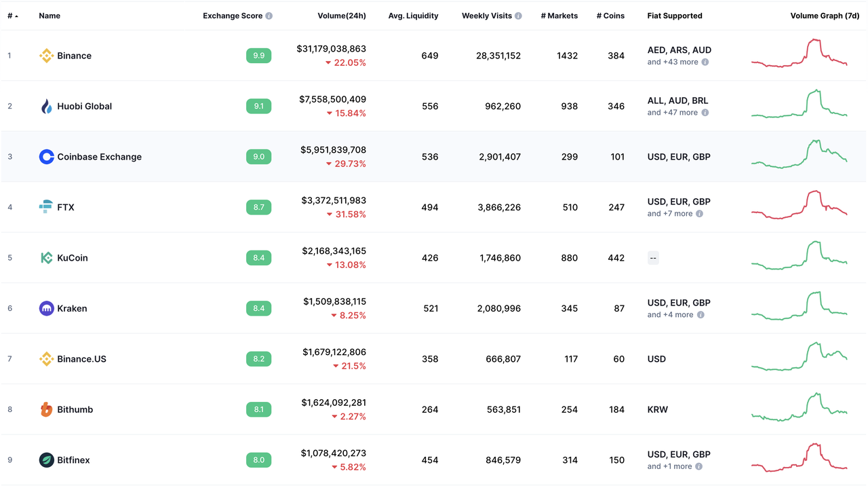Click the FTX logo icon
Screen dimensions: 868x486
[x=46, y=207]
